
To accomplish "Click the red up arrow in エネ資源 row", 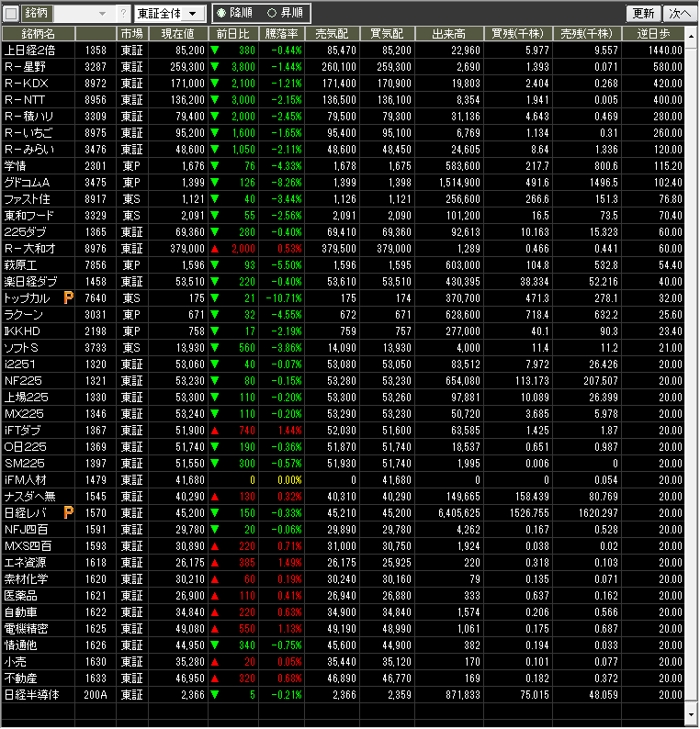I will tap(214, 562).
